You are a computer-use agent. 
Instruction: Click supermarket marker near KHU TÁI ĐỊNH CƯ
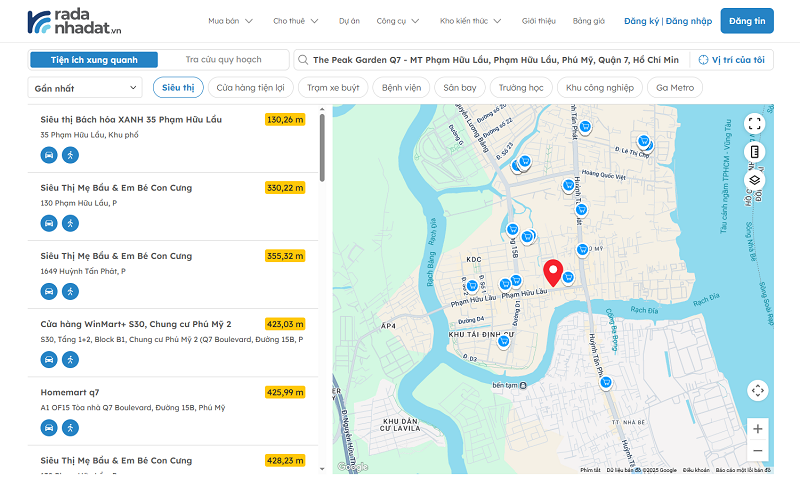pyautogui.click(x=504, y=341)
